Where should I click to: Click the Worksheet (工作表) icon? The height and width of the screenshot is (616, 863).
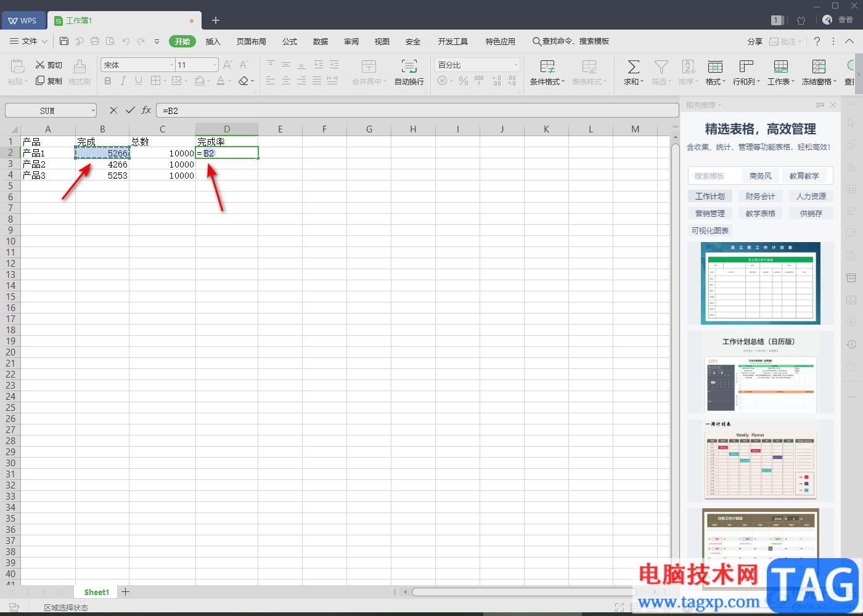point(781,67)
